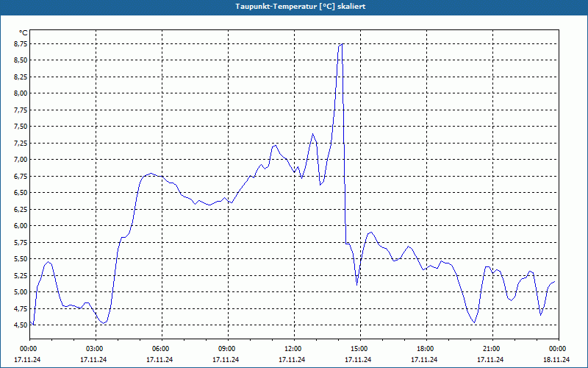Click the 12:00 time label
This screenshot has width=588, height=368.
coord(293,349)
